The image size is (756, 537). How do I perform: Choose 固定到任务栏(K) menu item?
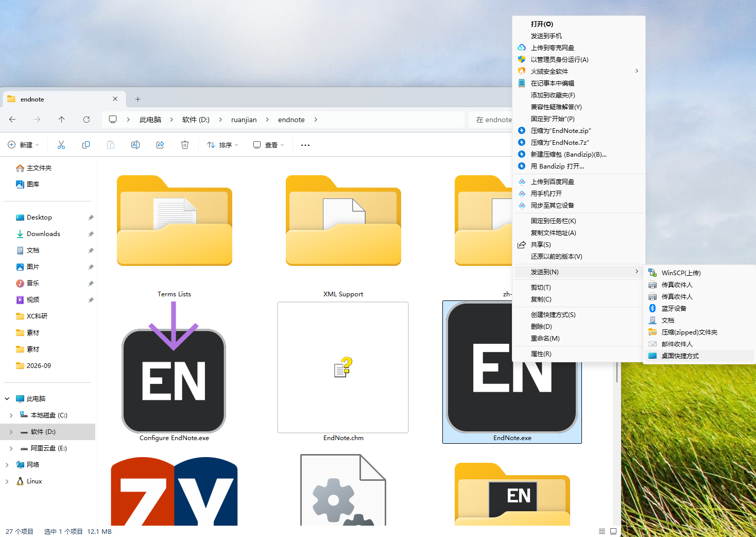tap(579, 221)
